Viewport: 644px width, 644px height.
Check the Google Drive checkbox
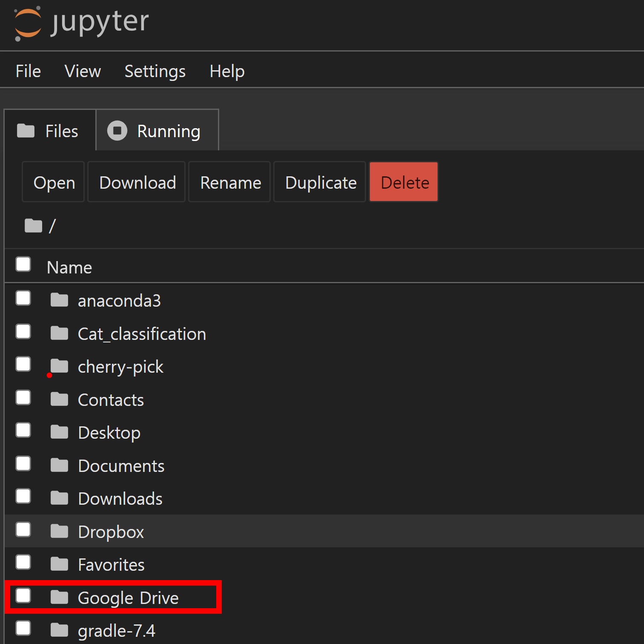(23, 595)
